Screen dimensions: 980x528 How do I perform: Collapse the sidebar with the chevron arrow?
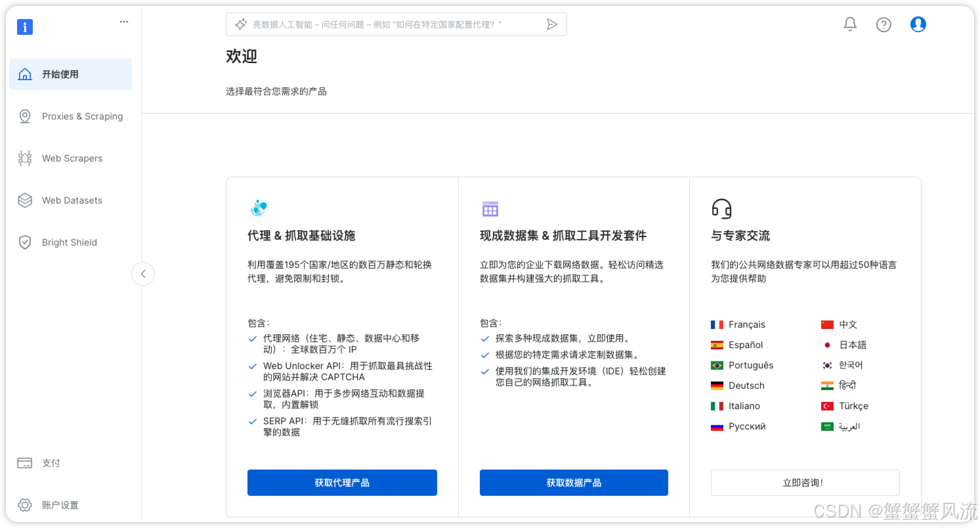143,274
